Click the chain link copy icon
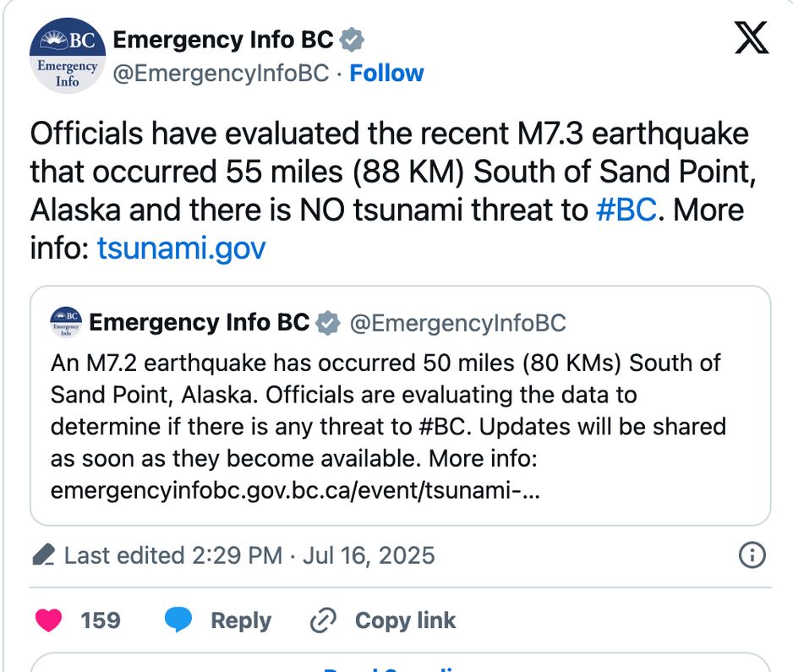The image size is (793, 672). pos(323,620)
